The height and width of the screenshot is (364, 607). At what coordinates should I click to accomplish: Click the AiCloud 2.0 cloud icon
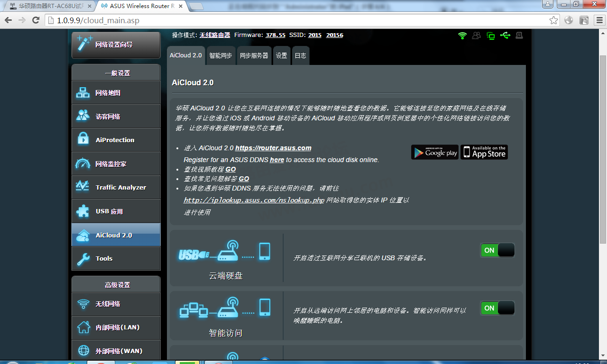pyautogui.click(x=83, y=235)
